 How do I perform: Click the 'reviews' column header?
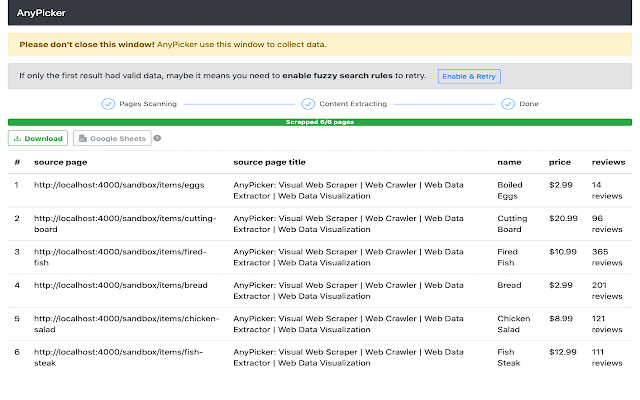(x=608, y=161)
